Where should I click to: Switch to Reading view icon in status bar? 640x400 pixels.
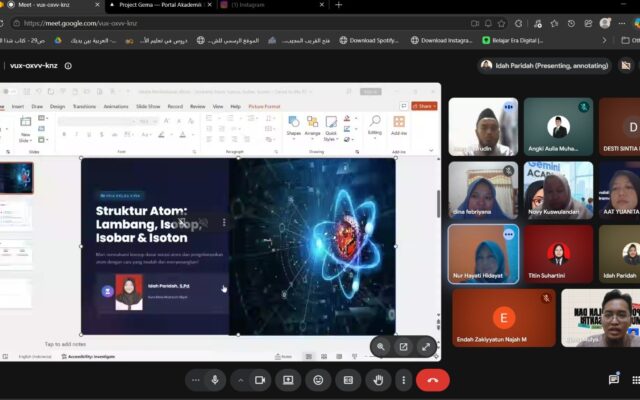point(339,357)
